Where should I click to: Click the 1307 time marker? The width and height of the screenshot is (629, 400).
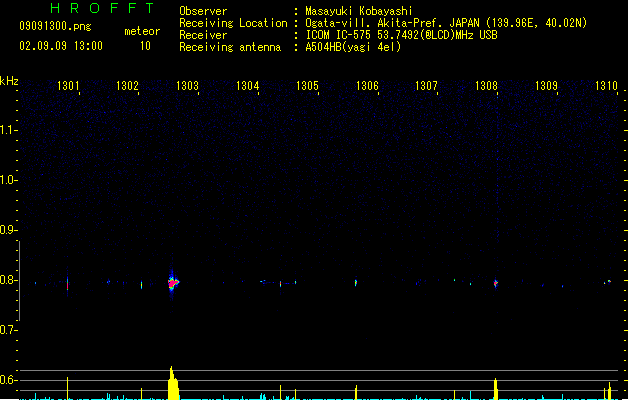pyautogui.click(x=426, y=86)
